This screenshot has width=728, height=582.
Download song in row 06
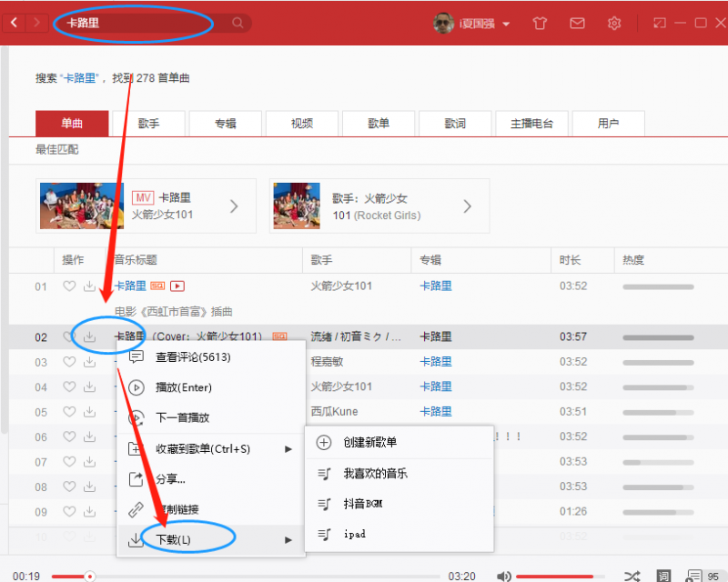(89, 436)
